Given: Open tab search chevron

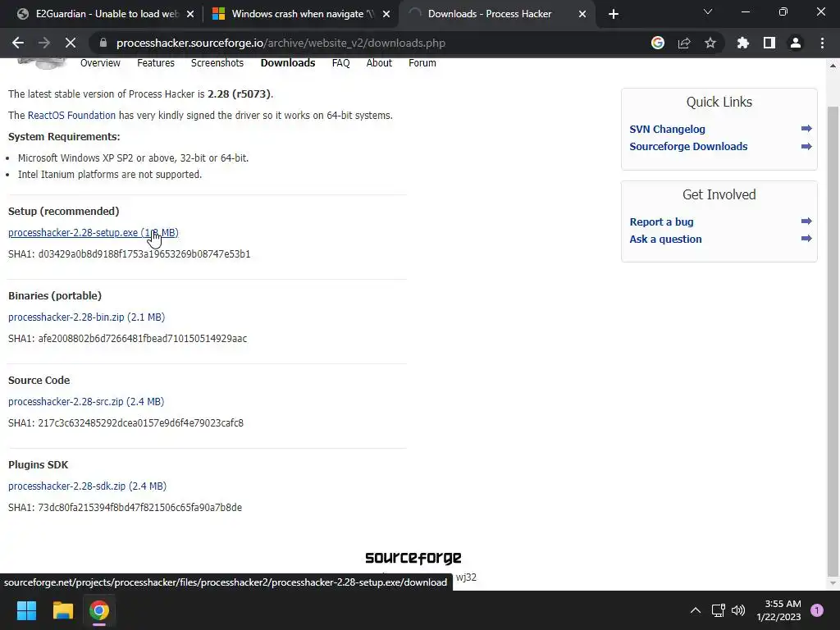Looking at the screenshot, I should 708,11.
